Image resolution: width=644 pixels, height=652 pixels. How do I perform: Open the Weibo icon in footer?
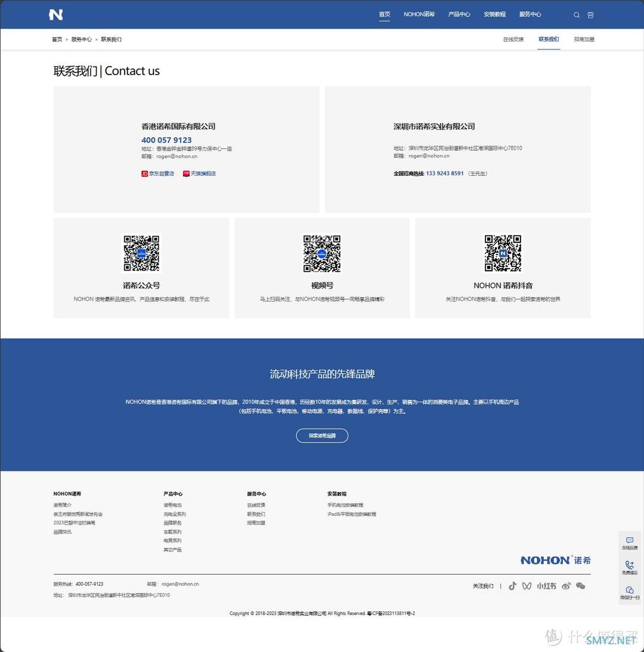pyautogui.click(x=566, y=586)
